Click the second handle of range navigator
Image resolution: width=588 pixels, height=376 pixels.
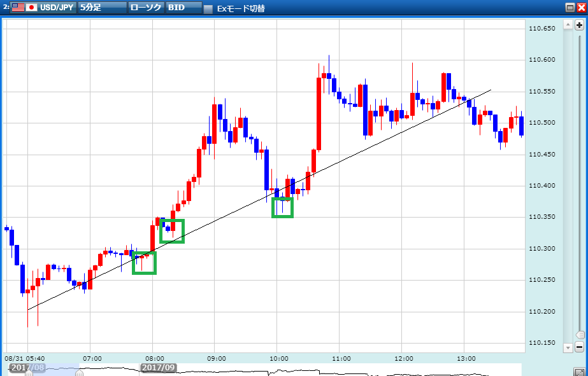[79, 373]
